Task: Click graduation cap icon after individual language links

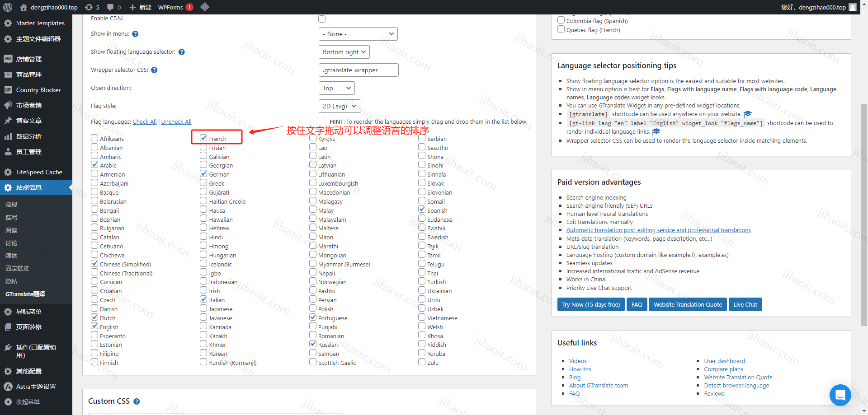Action: [x=656, y=132]
